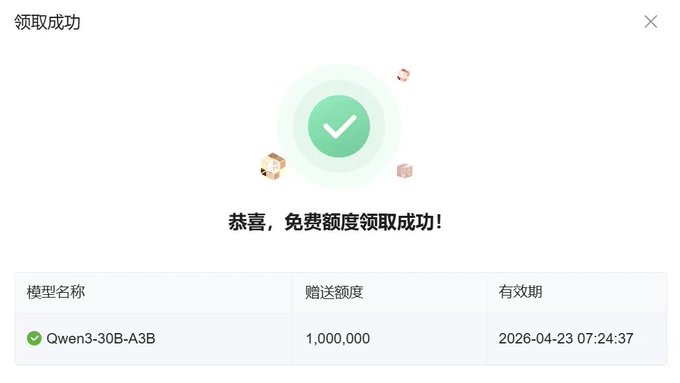This screenshot has width=680, height=383.
Task: Click the divider between 模型名称 and 赠送额度 columns
Action: coord(293,318)
